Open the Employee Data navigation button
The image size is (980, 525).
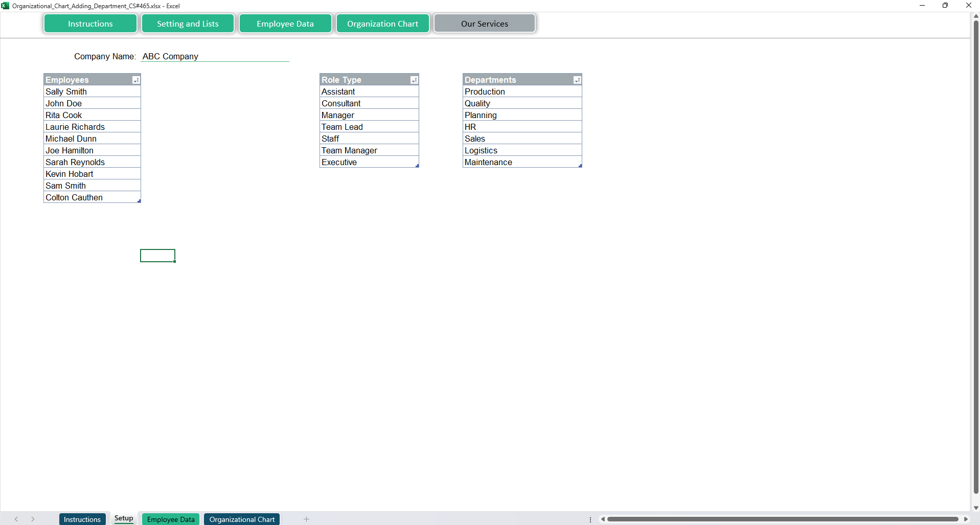click(285, 24)
